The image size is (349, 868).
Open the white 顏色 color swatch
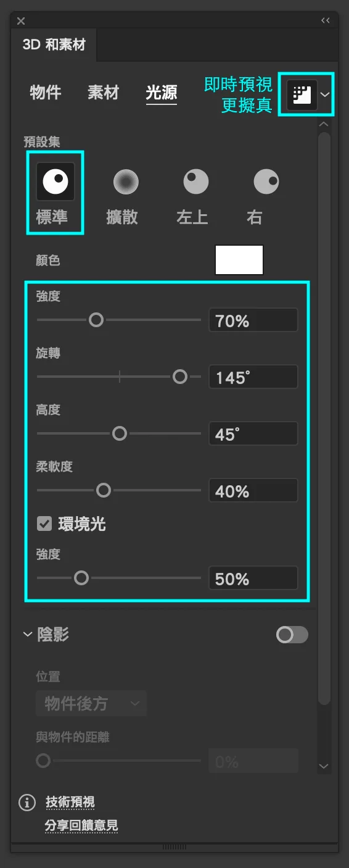pyautogui.click(x=239, y=259)
